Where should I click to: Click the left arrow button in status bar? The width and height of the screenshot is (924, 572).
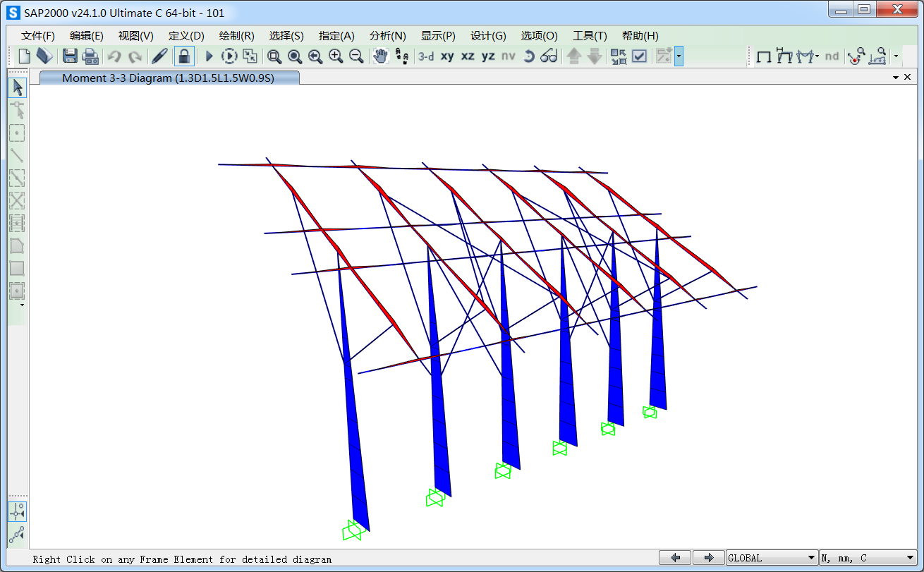[x=676, y=558]
